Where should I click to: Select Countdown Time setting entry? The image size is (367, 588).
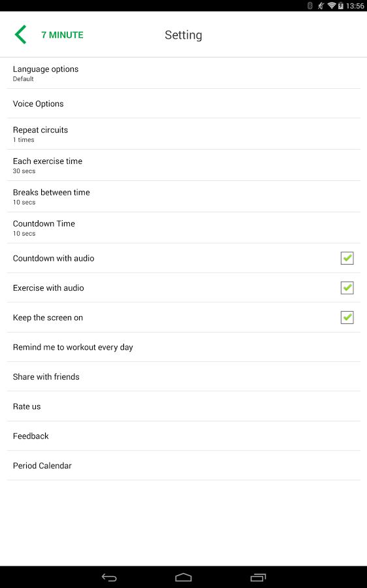point(183,227)
